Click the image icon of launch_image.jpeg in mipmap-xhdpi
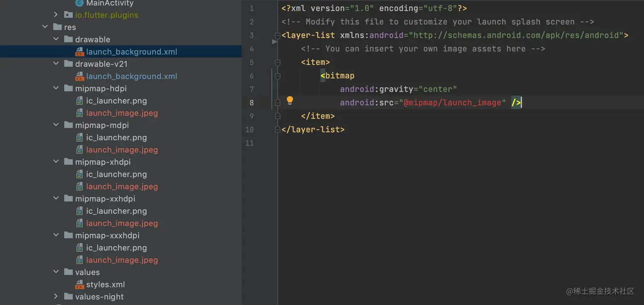The width and height of the screenshot is (644, 305). pos(79,186)
